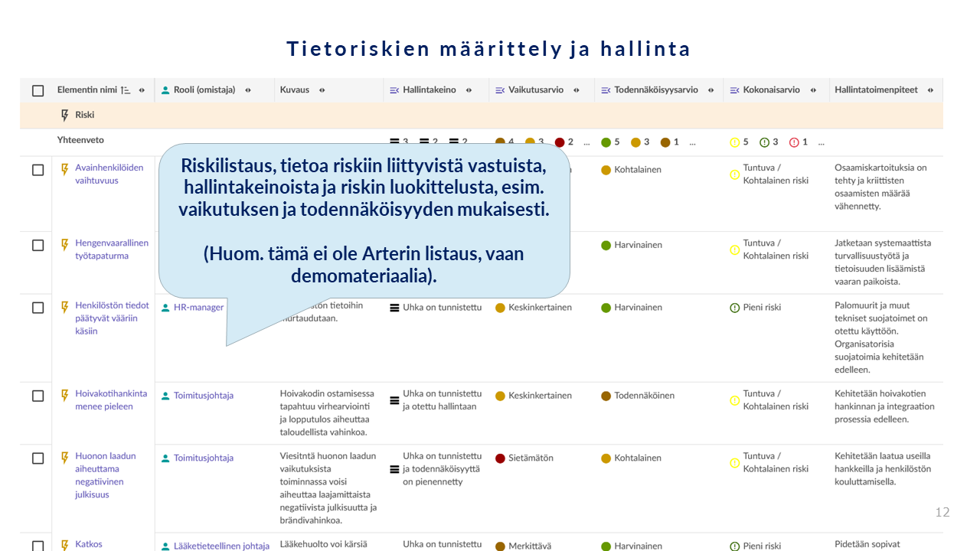Click brown Todennäköinen dot in Hoivakotihankinta row

606,396
